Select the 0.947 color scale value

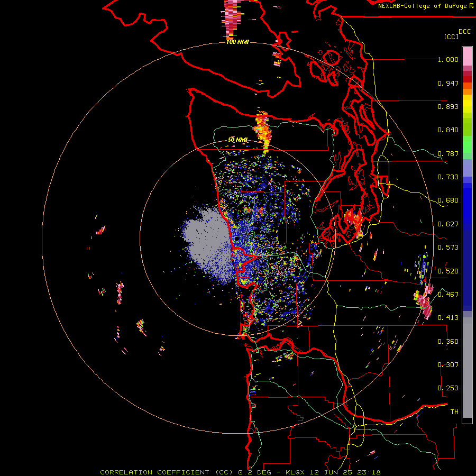(x=448, y=83)
